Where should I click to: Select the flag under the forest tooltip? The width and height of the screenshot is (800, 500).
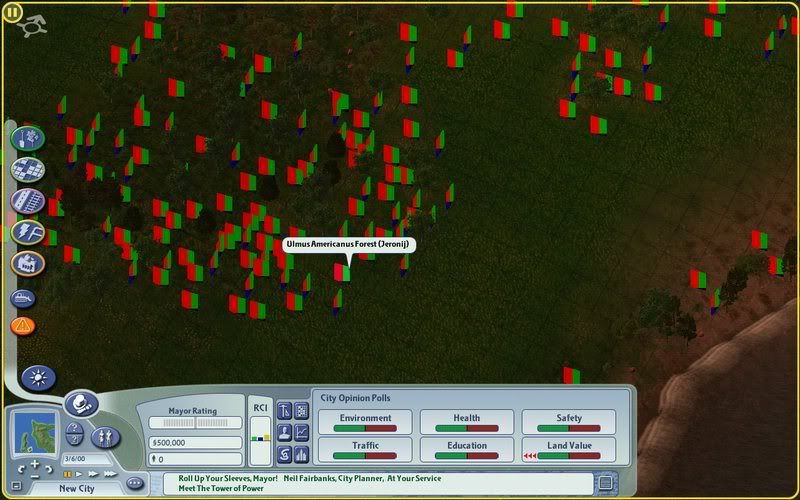tap(342, 272)
